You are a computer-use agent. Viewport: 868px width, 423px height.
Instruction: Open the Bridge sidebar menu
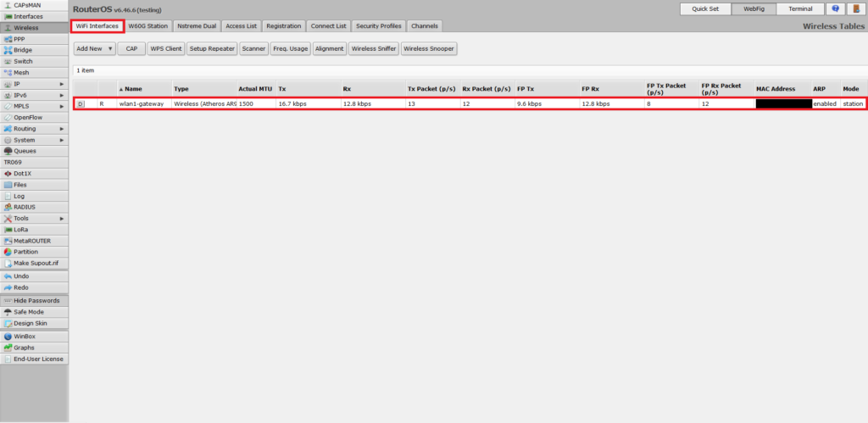coord(34,50)
